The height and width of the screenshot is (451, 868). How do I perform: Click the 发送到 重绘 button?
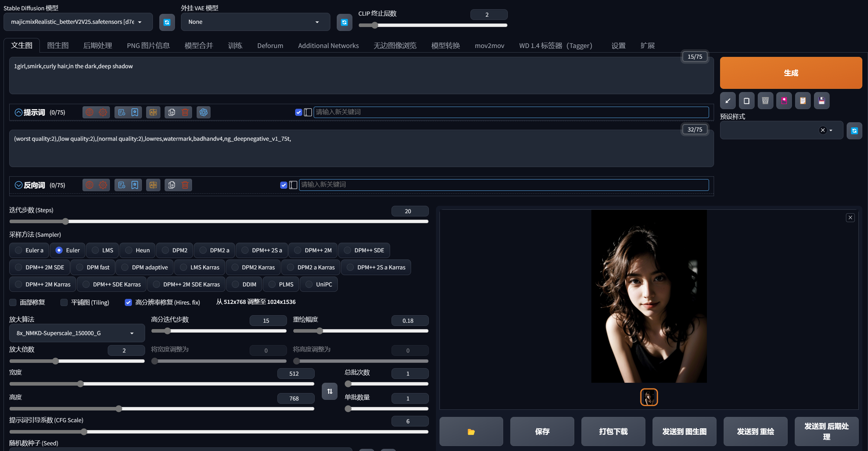(755, 431)
